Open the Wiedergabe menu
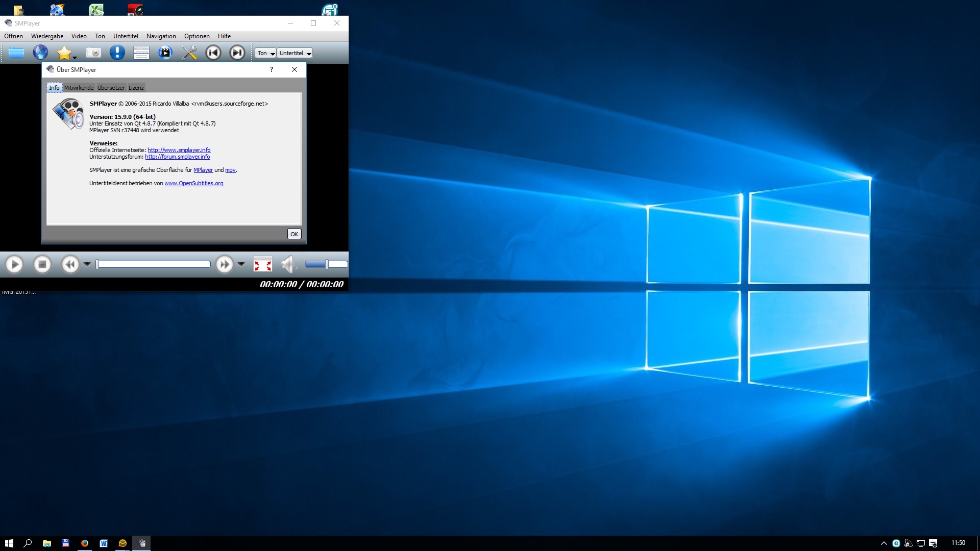The height and width of the screenshot is (551, 980). pos(47,36)
